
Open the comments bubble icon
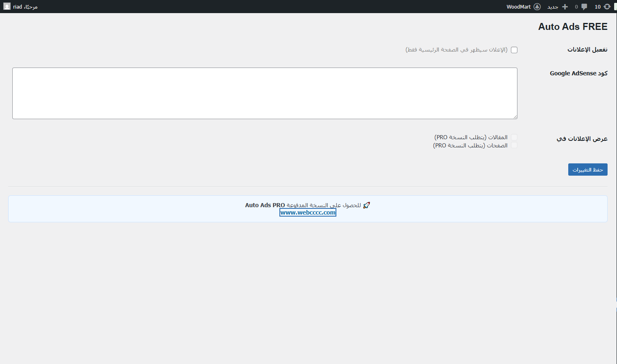(x=584, y=7)
